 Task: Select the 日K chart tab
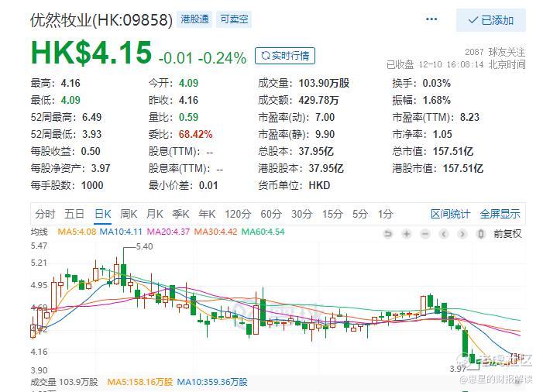[x=103, y=214]
